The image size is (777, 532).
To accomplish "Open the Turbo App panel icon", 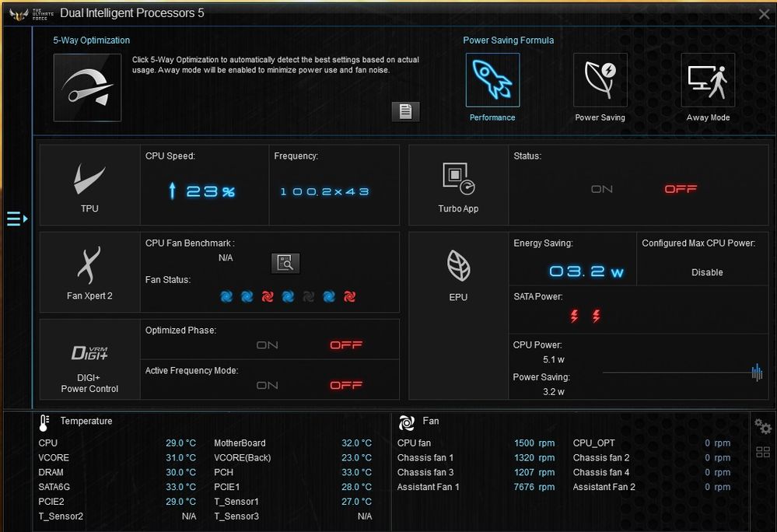I will [x=458, y=178].
